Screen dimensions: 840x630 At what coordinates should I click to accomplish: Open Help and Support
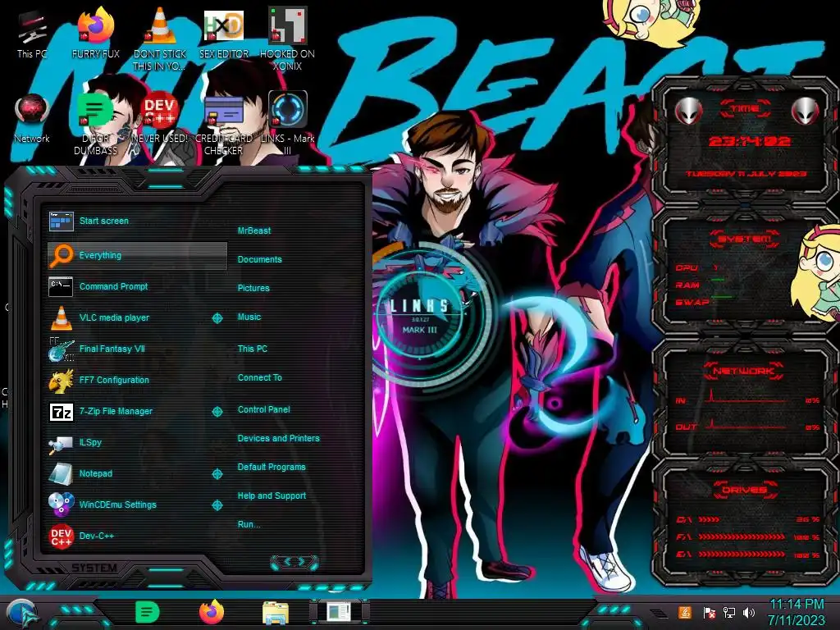click(x=272, y=496)
